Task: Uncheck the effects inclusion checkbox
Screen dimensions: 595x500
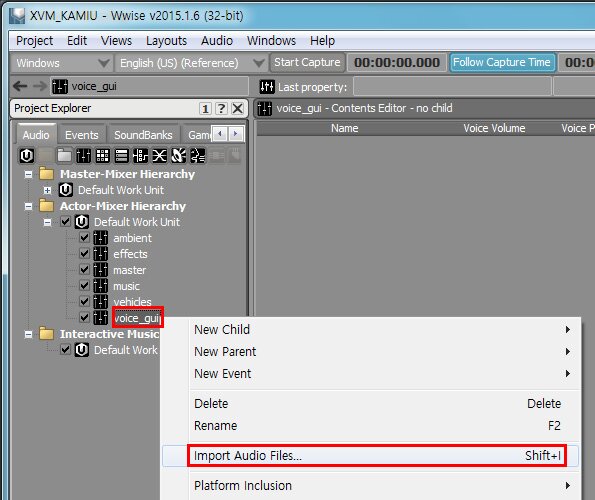Action: pos(84,254)
